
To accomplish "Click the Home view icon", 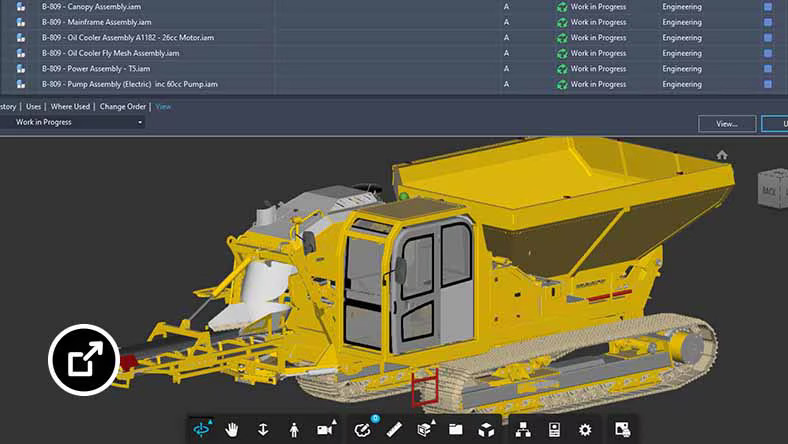I will 722,155.
